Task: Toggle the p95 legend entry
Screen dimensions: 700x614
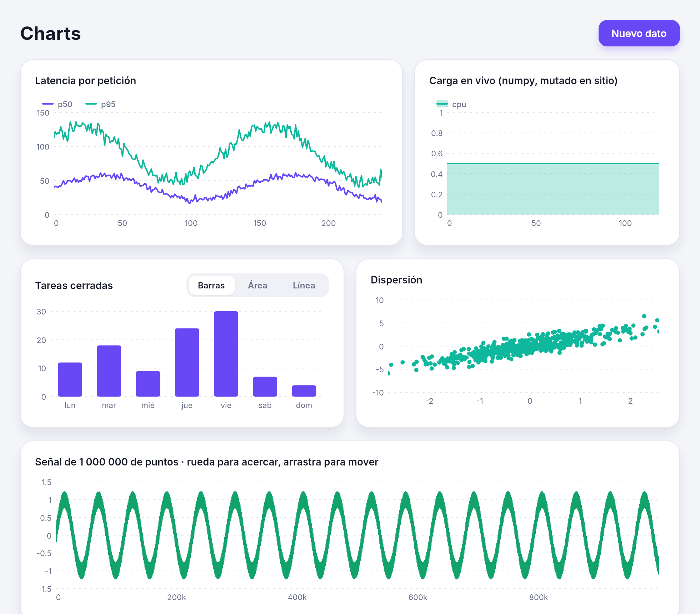Action: pyautogui.click(x=101, y=104)
